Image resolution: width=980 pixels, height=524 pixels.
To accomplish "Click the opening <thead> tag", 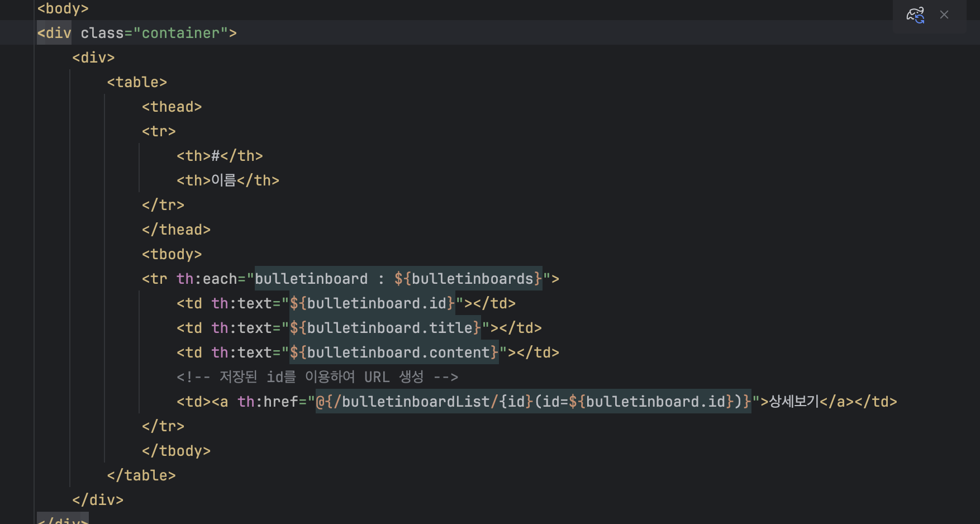I will 172,107.
